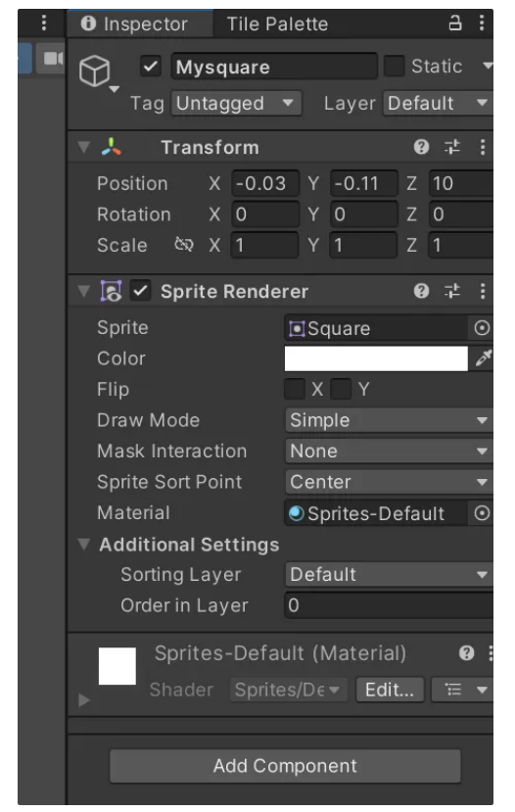The image size is (515, 812).
Task: Open the Material object picker circle icon
Action: pos(482,513)
